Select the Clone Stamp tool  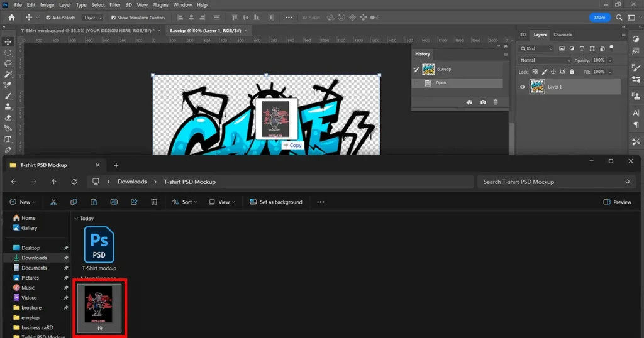(8, 107)
